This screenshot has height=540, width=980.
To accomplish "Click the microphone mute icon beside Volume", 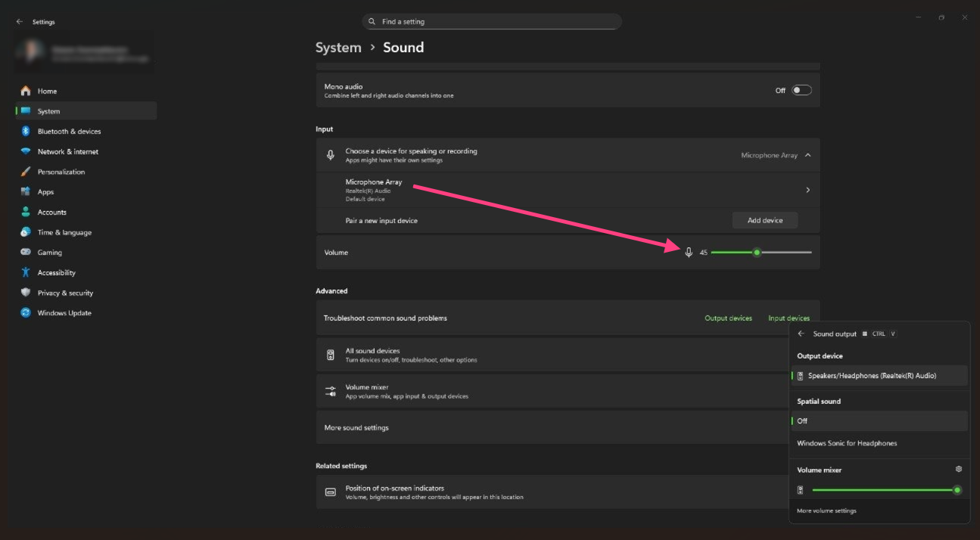I will (x=689, y=253).
